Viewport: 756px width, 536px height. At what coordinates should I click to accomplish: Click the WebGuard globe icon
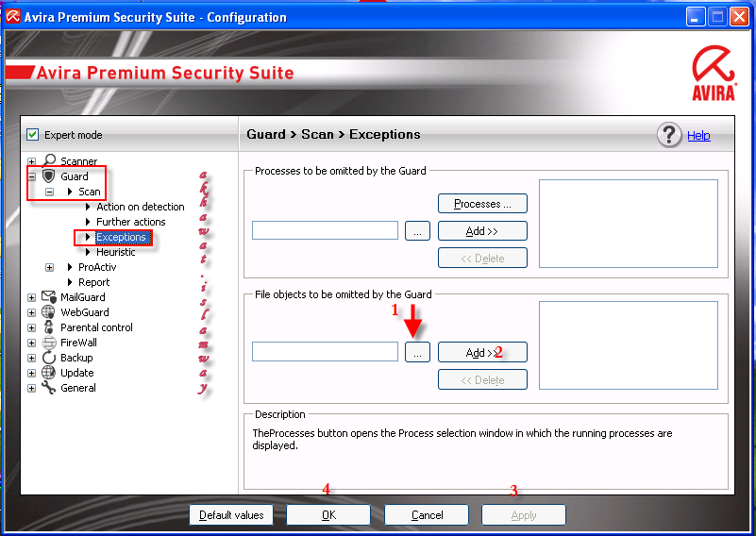point(49,311)
